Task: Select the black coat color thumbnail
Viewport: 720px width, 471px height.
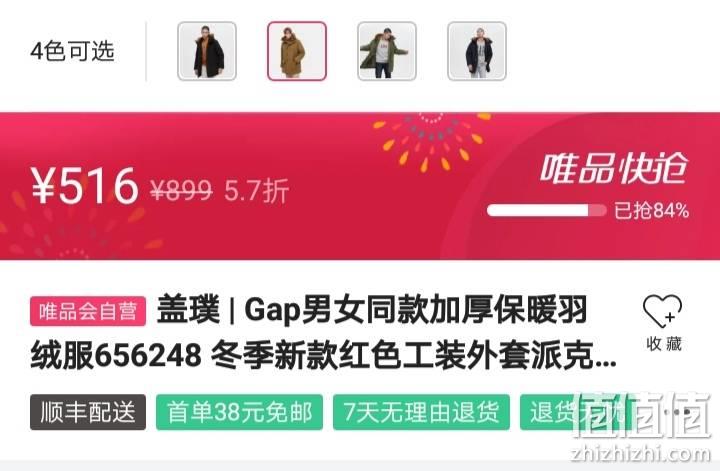Action: pyautogui.click(x=207, y=51)
